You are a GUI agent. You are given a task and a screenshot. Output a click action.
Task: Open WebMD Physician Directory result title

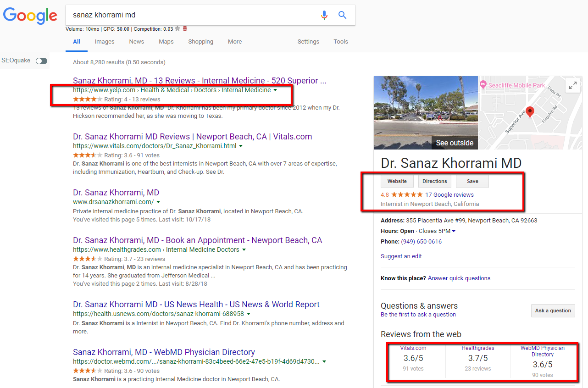point(164,352)
